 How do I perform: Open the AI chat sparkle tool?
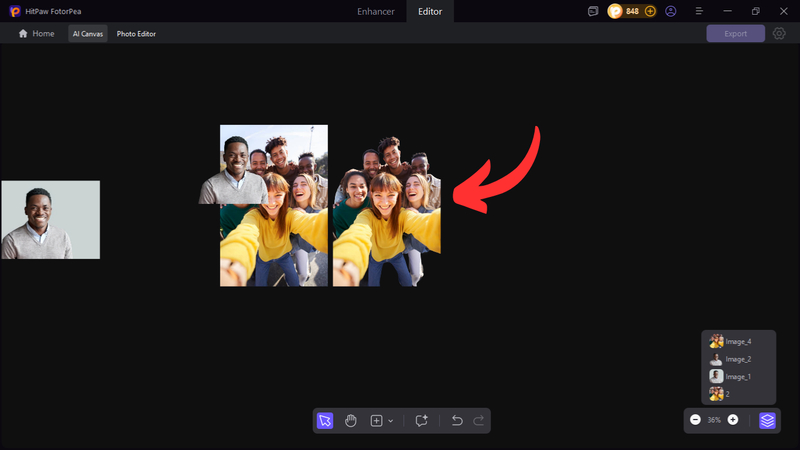click(421, 421)
